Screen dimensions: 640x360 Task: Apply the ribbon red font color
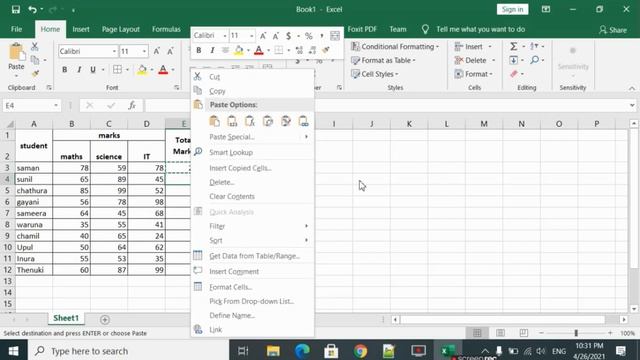point(163,70)
